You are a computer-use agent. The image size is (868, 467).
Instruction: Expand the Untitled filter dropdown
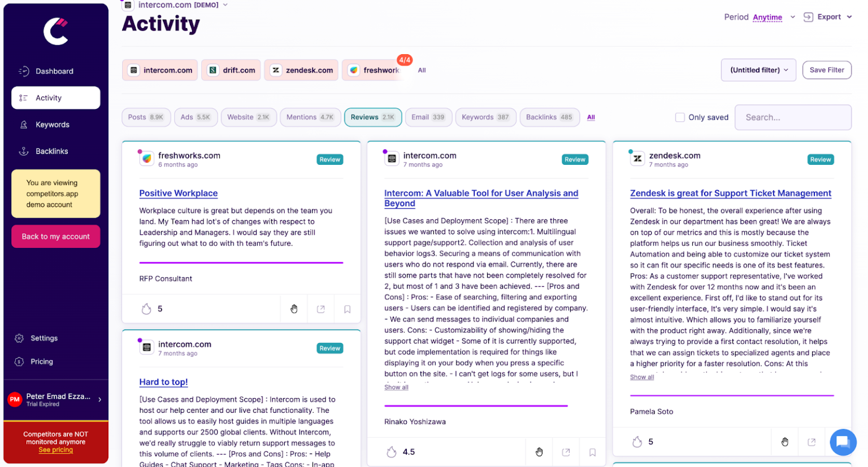click(758, 70)
